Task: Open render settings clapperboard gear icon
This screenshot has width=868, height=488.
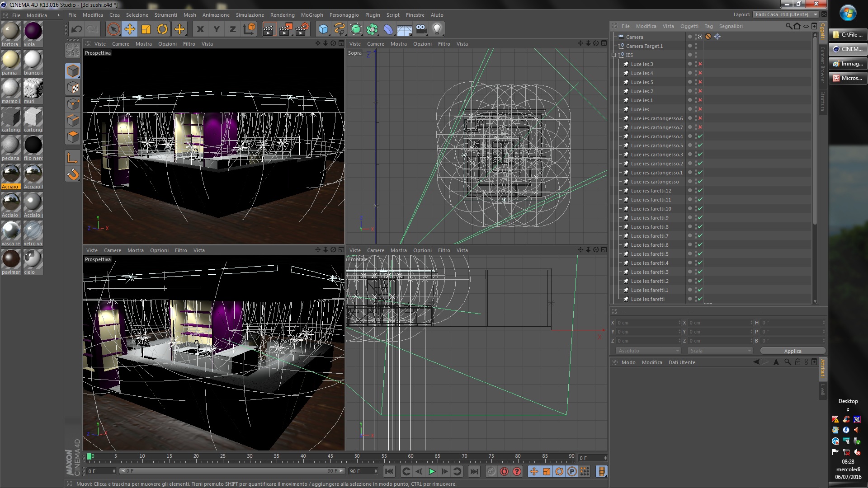Action: [302, 29]
